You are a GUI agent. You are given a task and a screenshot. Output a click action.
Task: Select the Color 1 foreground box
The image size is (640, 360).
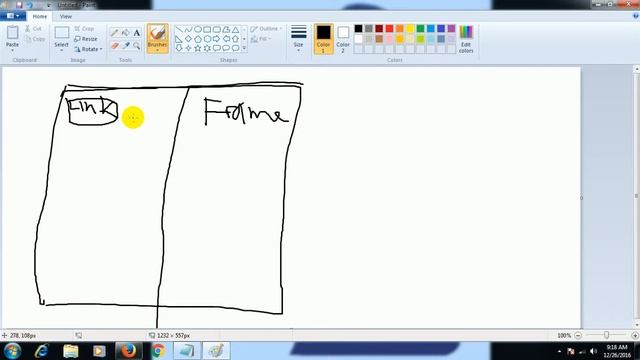click(x=323, y=39)
